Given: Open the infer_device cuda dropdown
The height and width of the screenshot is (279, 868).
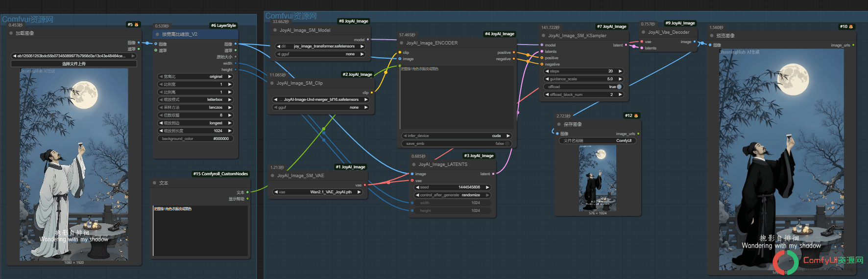Looking at the screenshot, I should pyautogui.click(x=457, y=136).
